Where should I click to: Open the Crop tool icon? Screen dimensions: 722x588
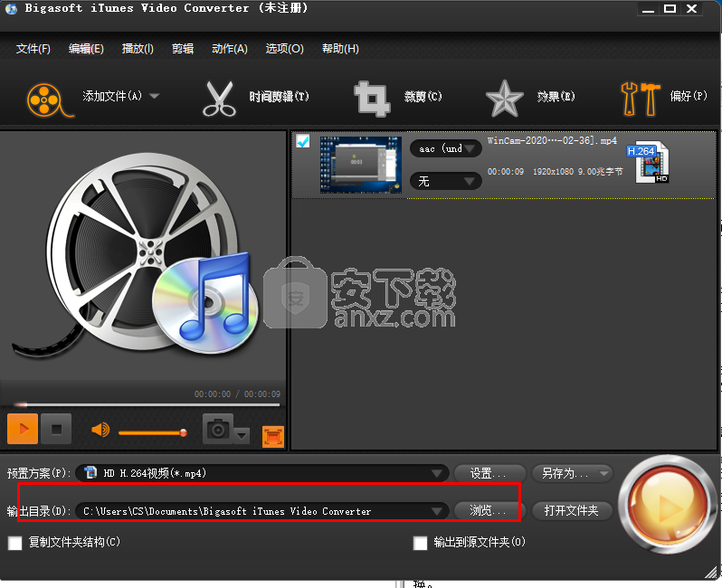pyautogui.click(x=372, y=99)
